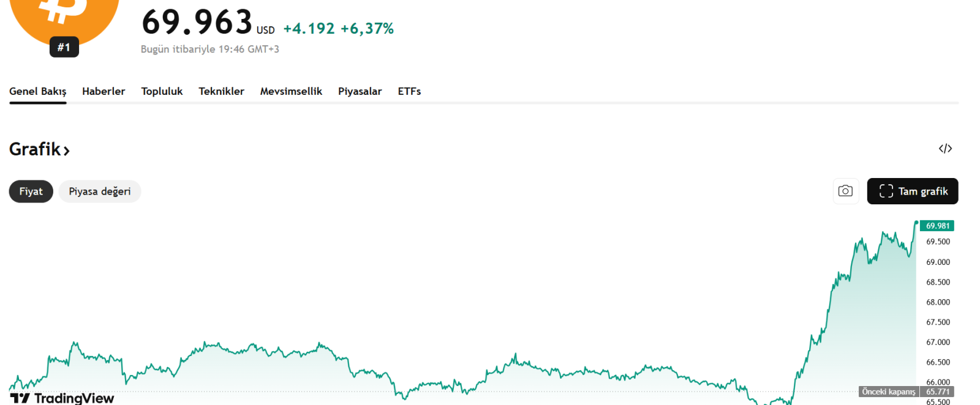Viewport: 980px width, 405px height.
Task: Select the Teknikler tab
Action: tap(221, 91)
